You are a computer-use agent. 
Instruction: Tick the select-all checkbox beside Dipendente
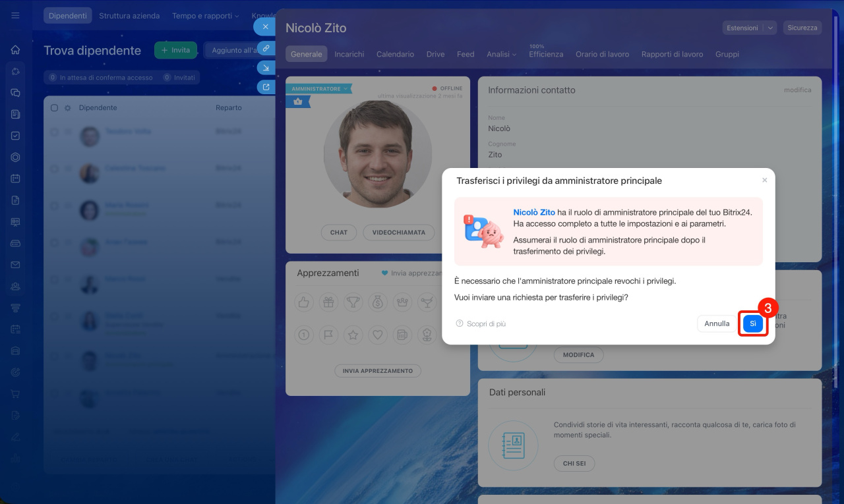click(54, 107)
